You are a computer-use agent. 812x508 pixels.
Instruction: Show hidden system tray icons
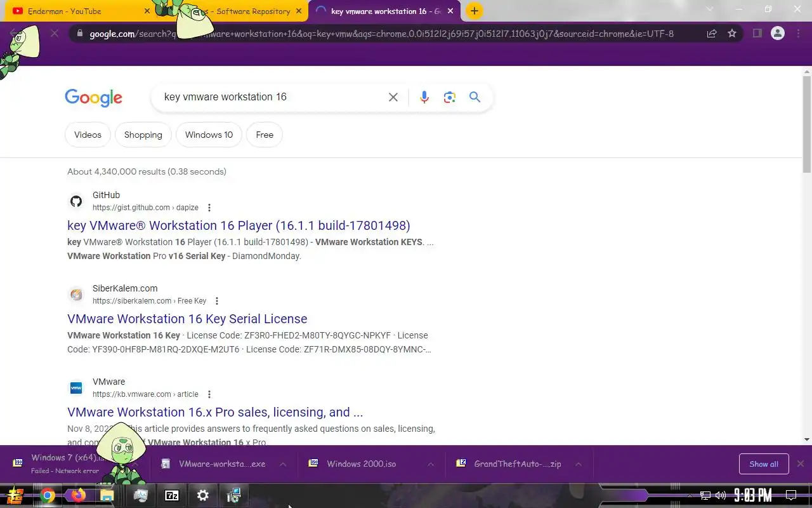[x=690, y=495]
